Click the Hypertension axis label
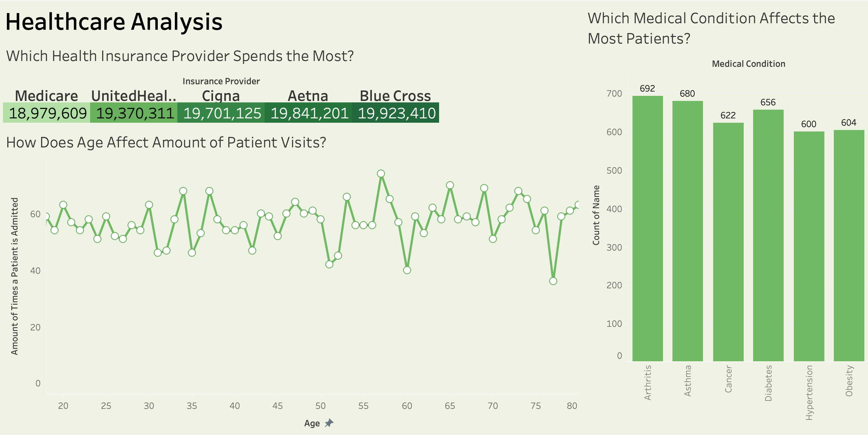868x435 pixels. pyautogui.click(x=809, y=393)
